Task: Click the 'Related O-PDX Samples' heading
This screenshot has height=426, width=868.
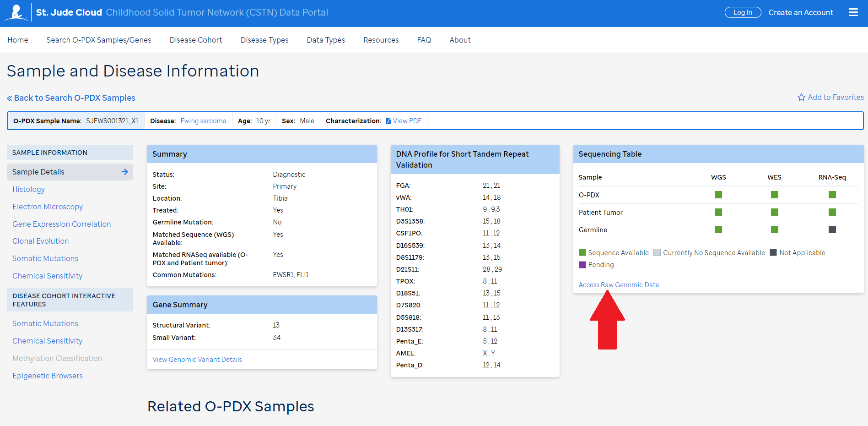Action: 231,406
